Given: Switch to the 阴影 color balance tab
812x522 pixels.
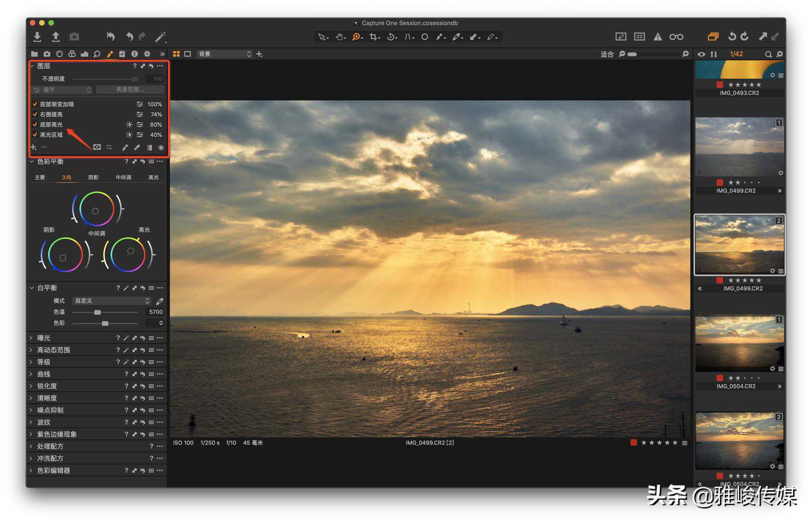Looking at the screenshot, I should pos(93,178).
